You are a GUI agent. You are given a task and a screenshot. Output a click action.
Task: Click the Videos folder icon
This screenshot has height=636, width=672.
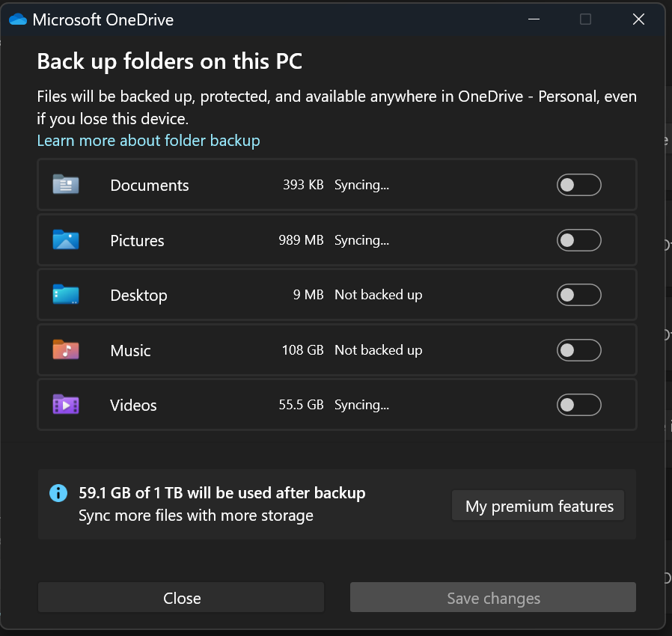pos(66,404)
